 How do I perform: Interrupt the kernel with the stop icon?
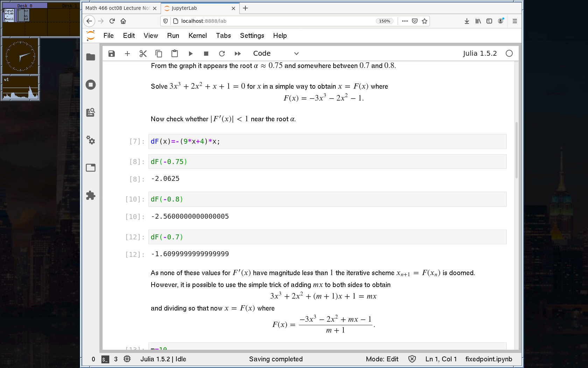206,54
